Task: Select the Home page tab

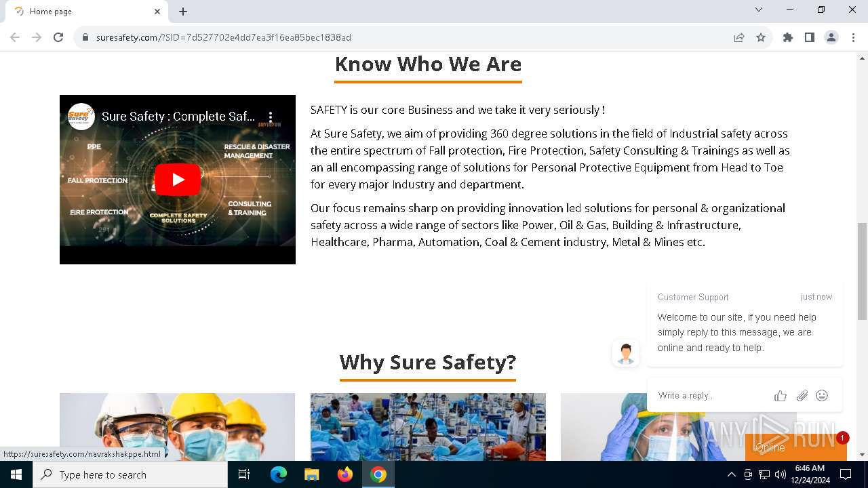Action: (86, 12)
